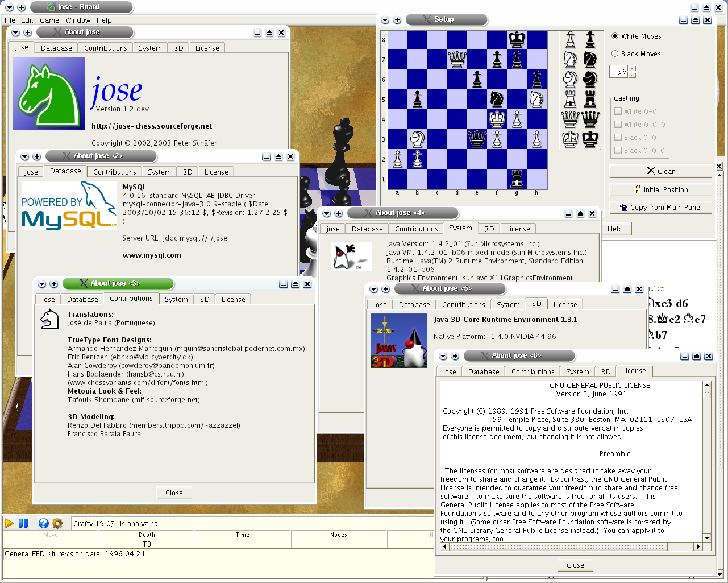
Task: Select black rook in Setup piece palette
Action: click(x=590, y=99)
